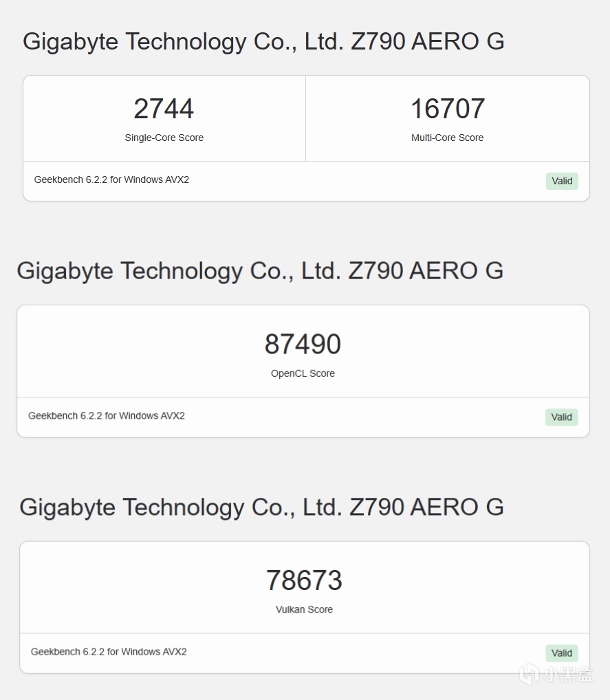Click the 16707 multi-core score number
Image resolution: width=610 pixels, height=700 pixels.
point(448,109)
